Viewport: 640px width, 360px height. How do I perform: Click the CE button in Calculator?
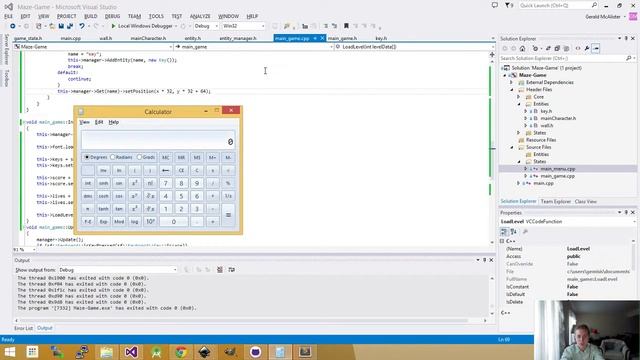click(x=181, y=170)
